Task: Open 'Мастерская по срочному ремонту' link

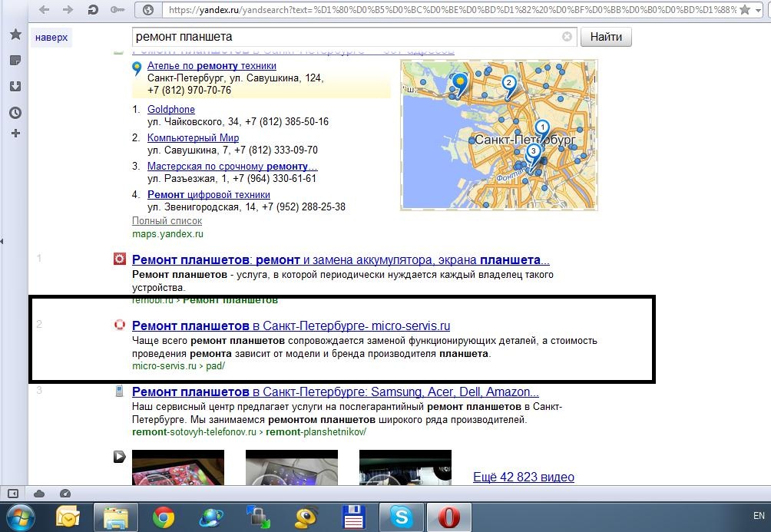Action: 232,166
